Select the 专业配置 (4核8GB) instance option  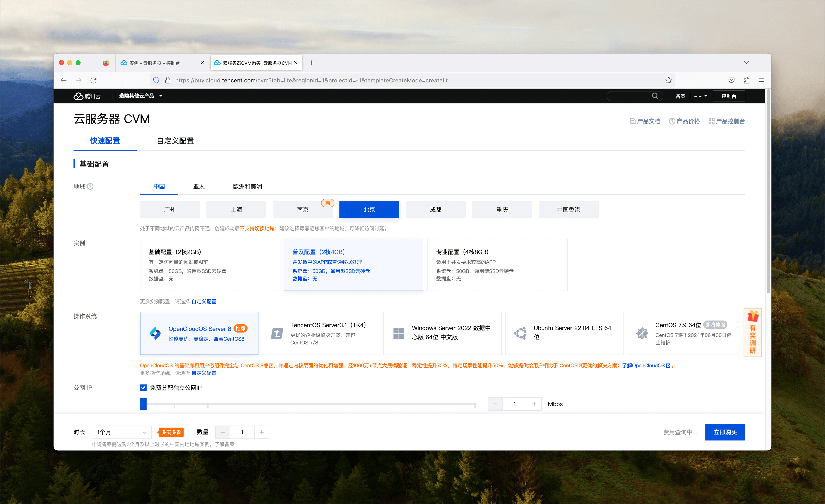[497, 265]
